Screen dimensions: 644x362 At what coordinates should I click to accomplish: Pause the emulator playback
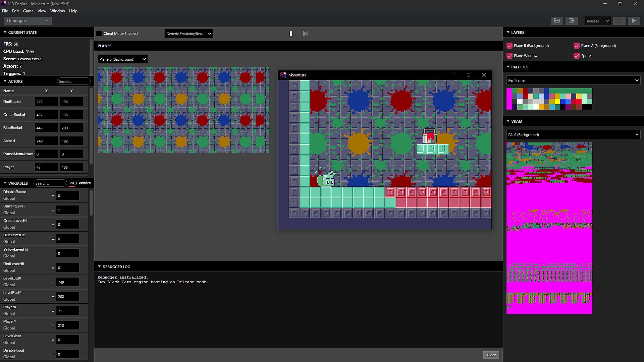coord(291,34)
